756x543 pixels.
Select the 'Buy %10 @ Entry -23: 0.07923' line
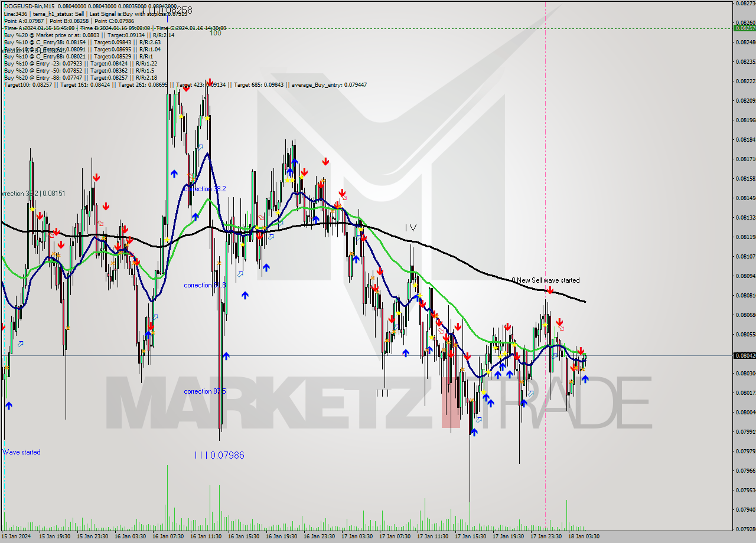click(80, 63)
